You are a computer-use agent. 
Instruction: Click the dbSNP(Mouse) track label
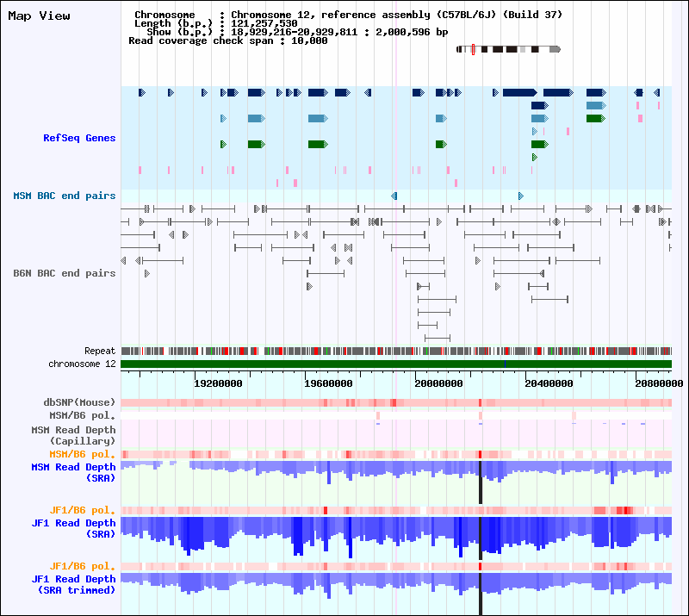[x=79, y=402]
